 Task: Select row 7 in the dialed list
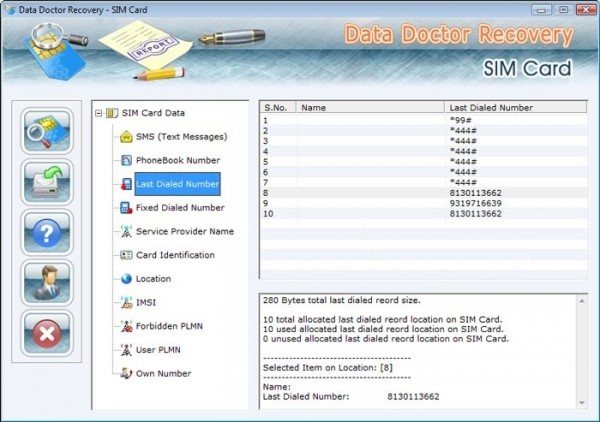424,182
